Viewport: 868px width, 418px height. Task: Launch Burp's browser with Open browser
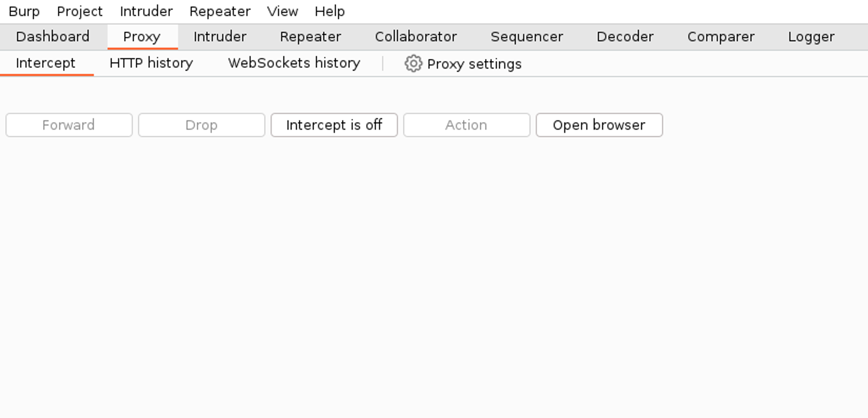pyautogui.click(x=599, y=125)
